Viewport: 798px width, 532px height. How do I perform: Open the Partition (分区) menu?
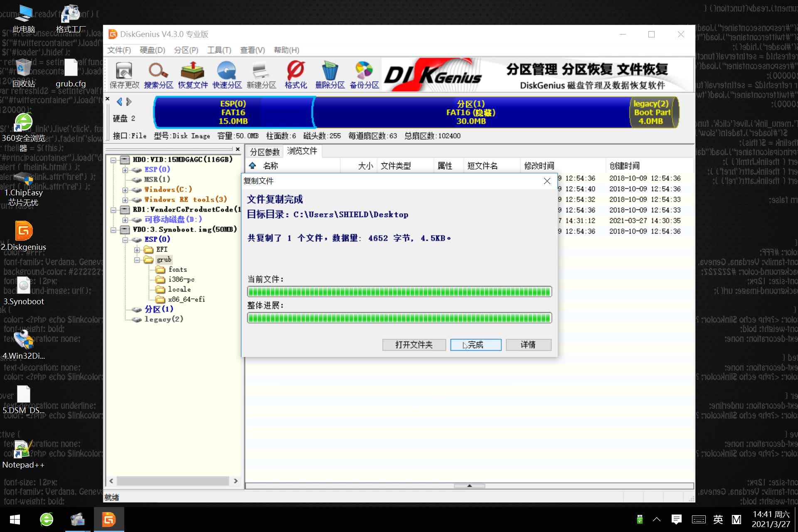186,50
